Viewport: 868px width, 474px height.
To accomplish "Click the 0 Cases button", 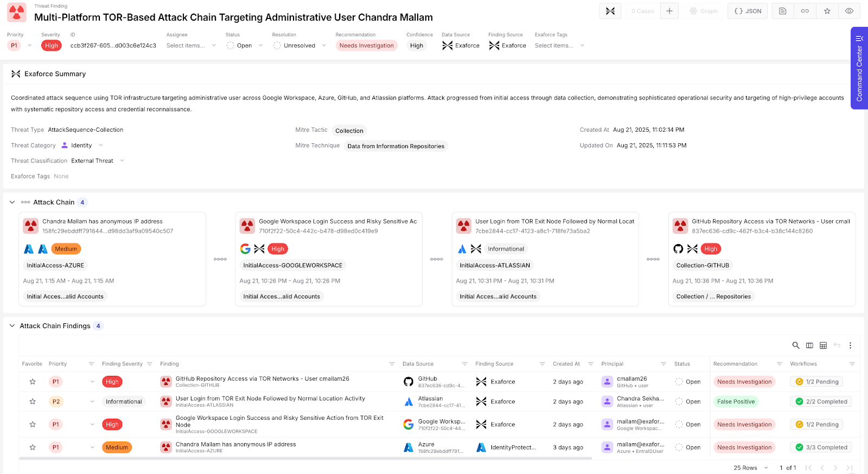I will pos(642,11).
